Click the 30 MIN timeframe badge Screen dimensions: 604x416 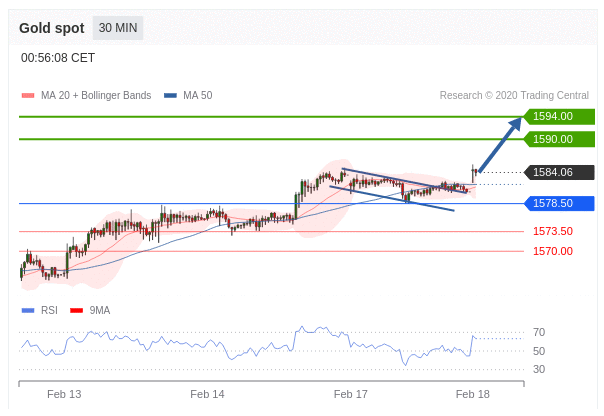click(118, 28)
